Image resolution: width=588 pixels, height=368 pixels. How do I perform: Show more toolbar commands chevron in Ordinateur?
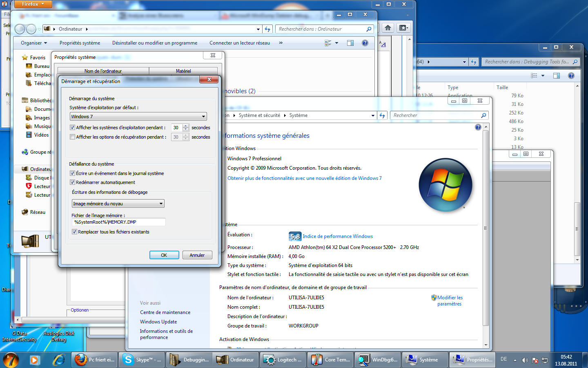coord(281,43)
